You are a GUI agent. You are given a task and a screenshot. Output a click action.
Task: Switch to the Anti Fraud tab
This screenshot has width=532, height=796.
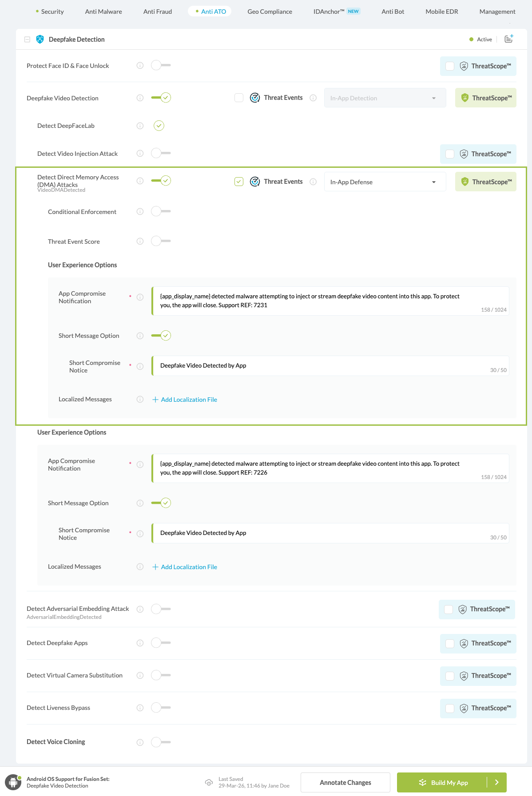point(158,12)
